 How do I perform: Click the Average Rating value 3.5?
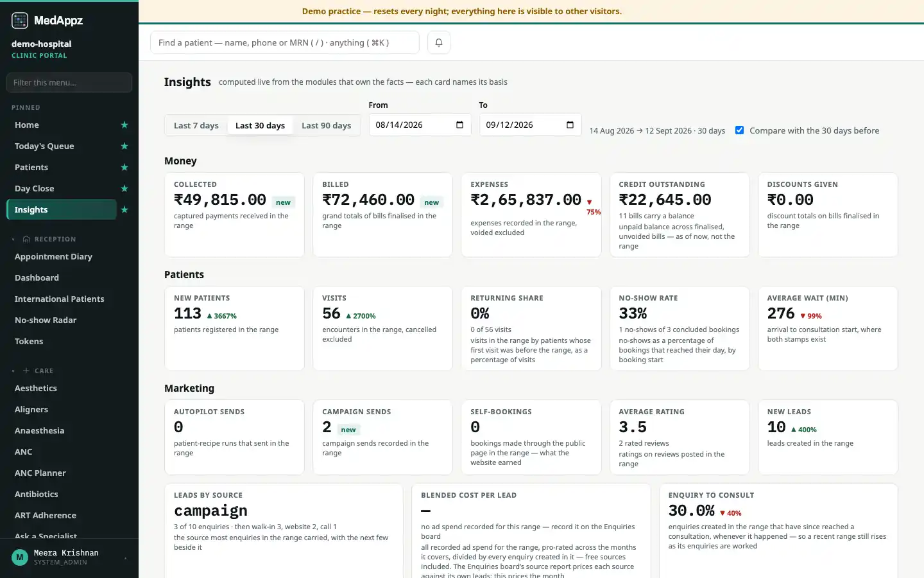[x=633, y=427]
